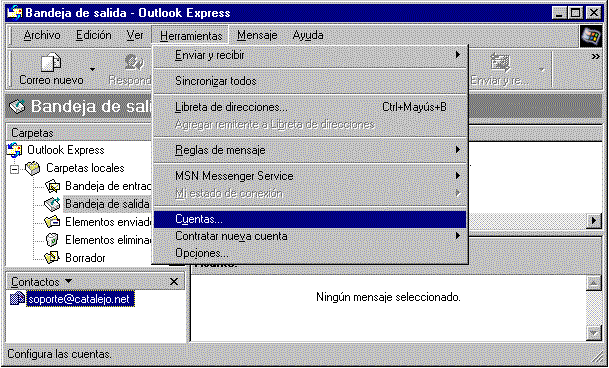Viewport: 609px width, 368px height.
Task: Click the Bandeja de salida outbox icon
Action: (x=52, y=204)
